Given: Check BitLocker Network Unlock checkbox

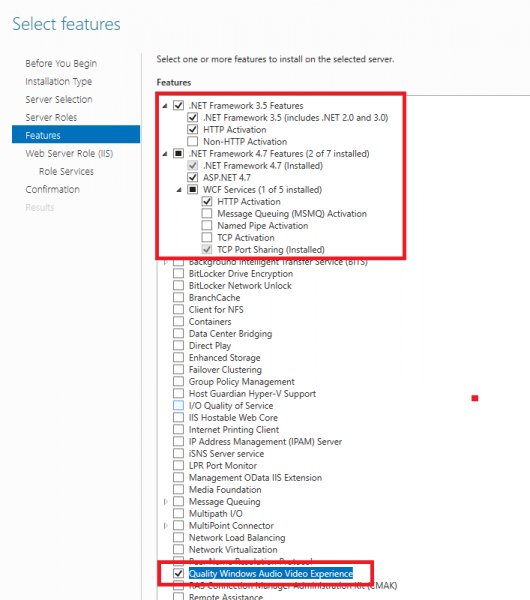Looking at the screenshot, I should (x=178, y=285).
